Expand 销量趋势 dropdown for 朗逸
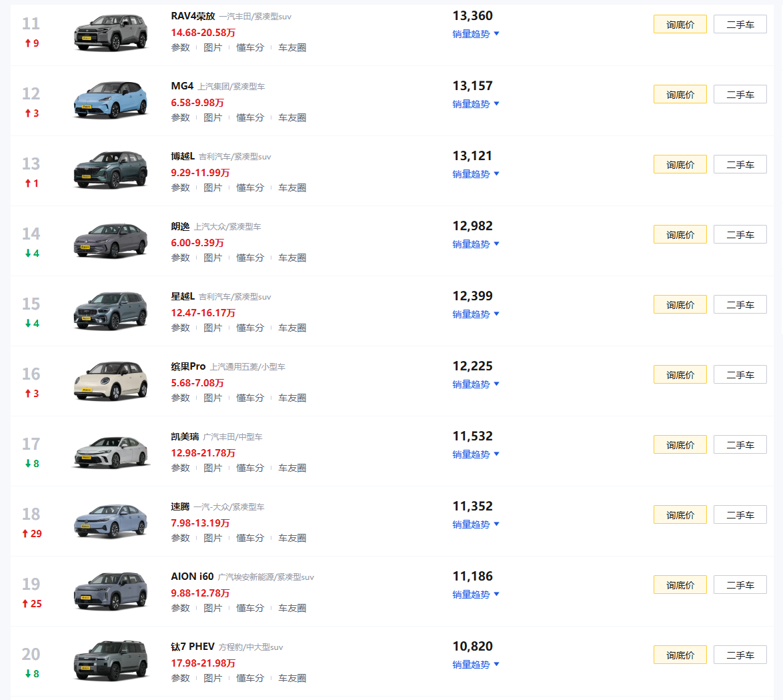The image size is (783, 700). (x=476, y=244)
